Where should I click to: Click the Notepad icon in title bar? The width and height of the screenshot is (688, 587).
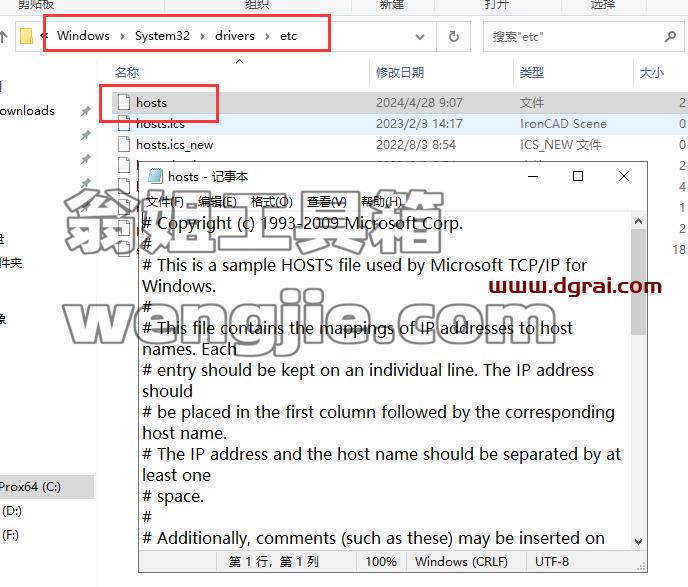(155, 176)
